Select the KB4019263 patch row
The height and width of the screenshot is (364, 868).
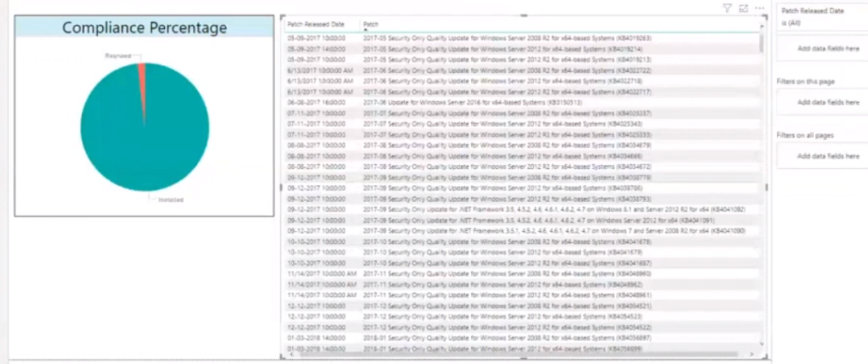click(523, 39)
